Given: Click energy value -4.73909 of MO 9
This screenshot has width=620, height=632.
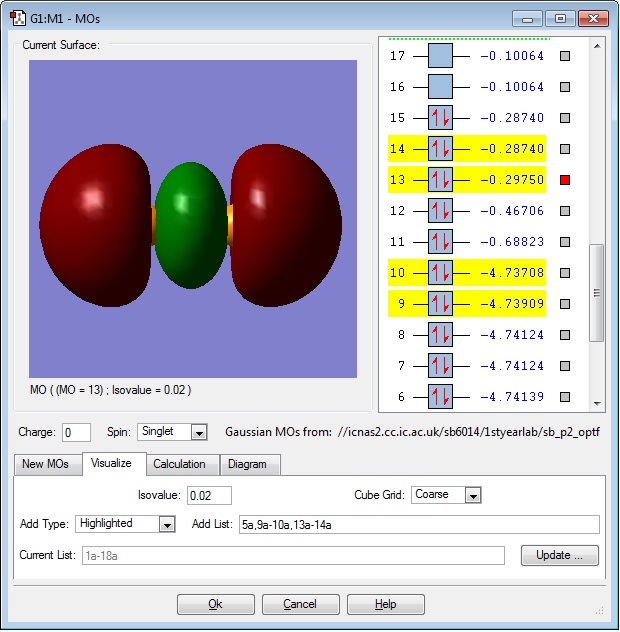Looking at the screenshot, I should tap(512, 304).
